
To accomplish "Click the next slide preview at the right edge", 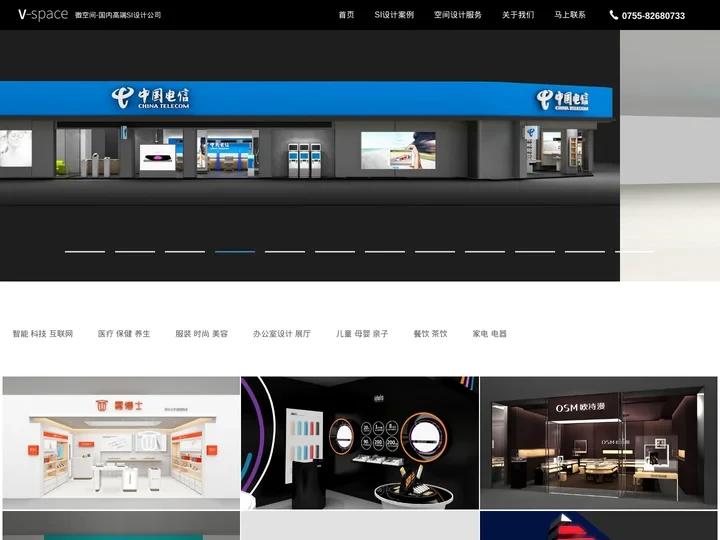I will [670, 155].
